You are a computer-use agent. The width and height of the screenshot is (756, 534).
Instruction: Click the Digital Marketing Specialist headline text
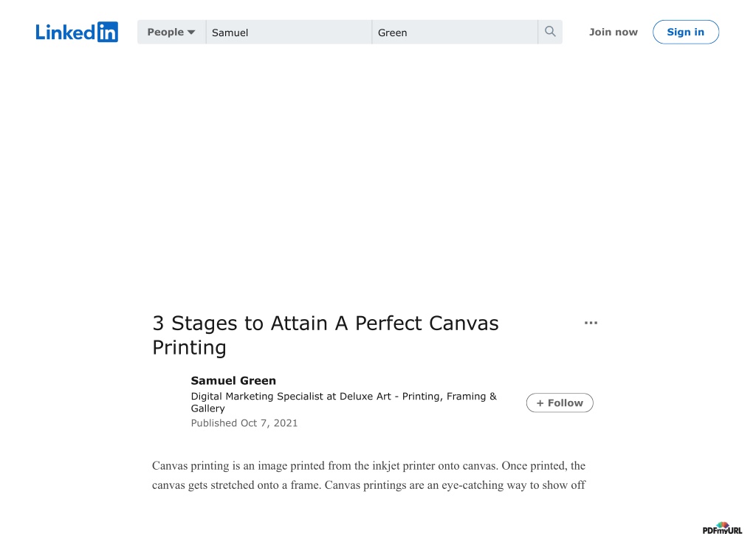[x=344, y=402]
